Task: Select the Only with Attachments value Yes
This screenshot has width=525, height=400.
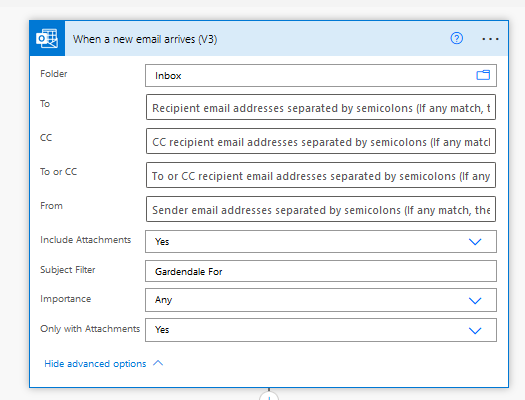Action: pyautogui.click(x=162, y=330)
